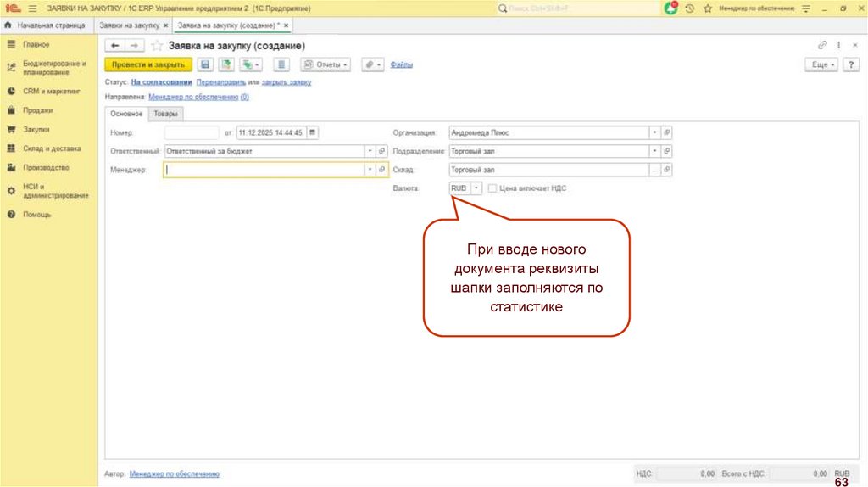Click the open button beside Организация field
Image resolution: width=868 pixels, height=487 pixels.
666,132
